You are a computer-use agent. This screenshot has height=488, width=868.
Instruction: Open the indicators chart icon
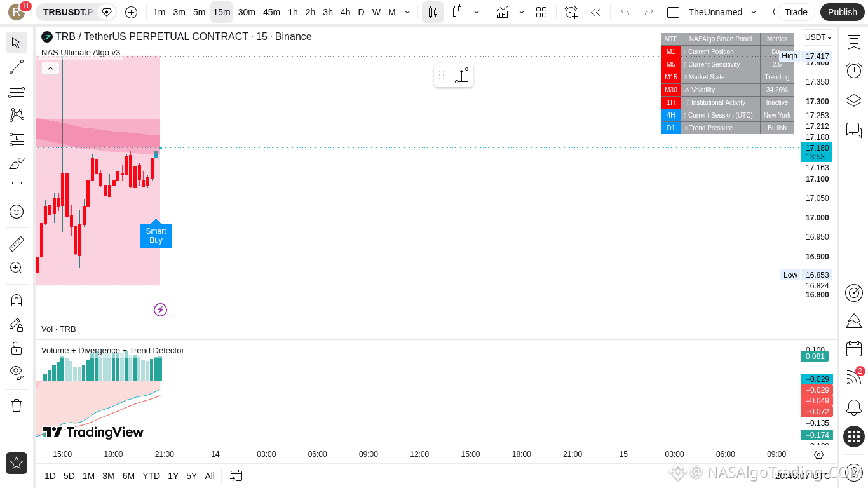coord(502,12)
